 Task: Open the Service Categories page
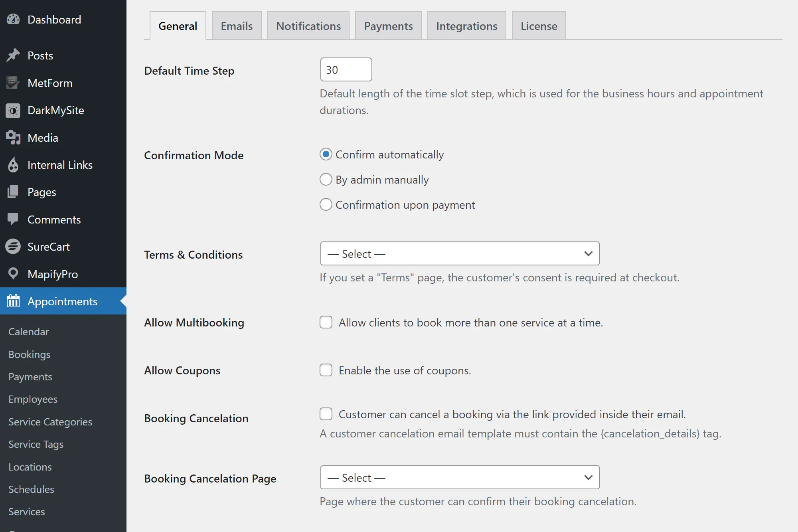click(x=50, y=421)
